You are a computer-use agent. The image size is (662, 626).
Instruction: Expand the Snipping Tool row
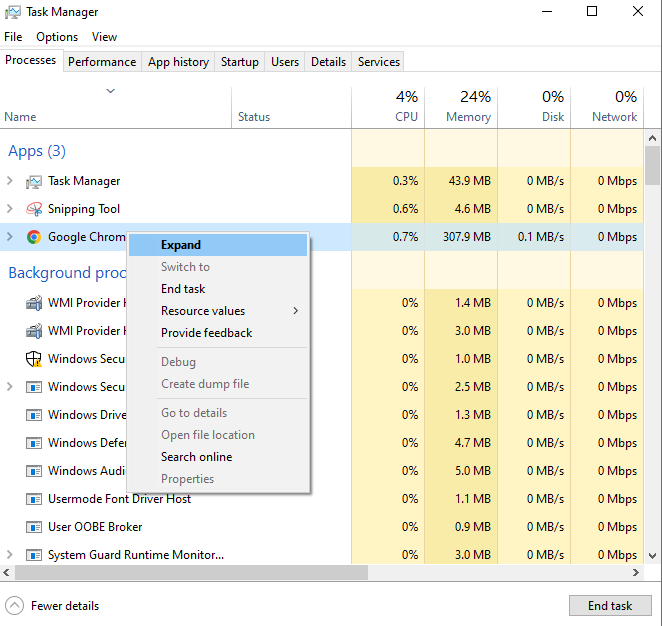[10, 209]
